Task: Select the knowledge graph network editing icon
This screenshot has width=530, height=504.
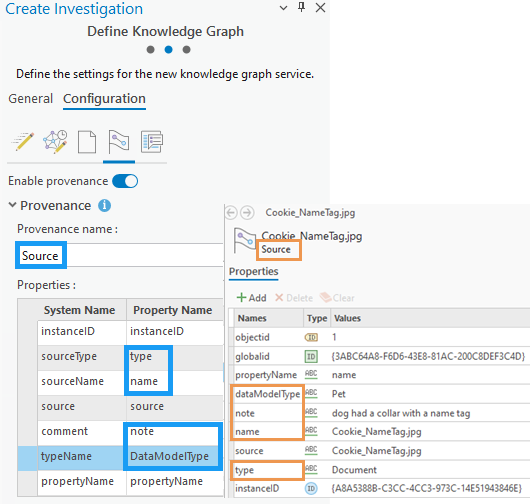Action: (55, 142)
